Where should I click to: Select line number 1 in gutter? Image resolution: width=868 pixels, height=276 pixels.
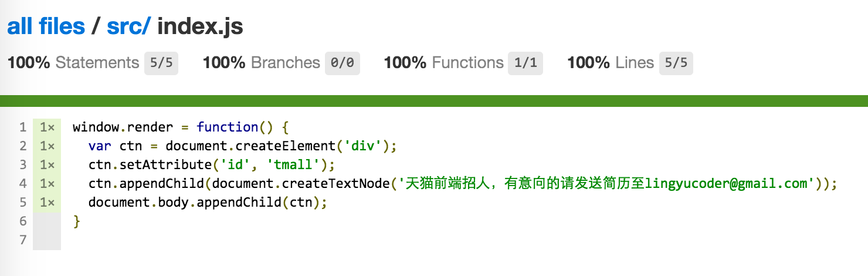point(22,127)
